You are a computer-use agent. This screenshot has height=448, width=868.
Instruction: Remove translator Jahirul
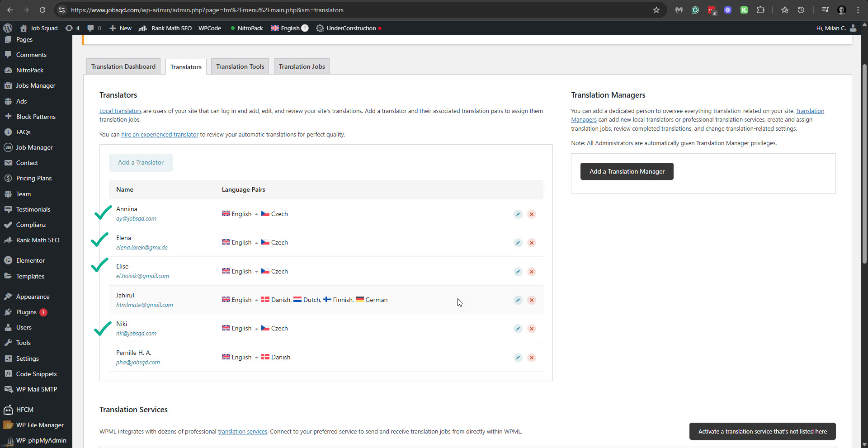click(532, 300)
